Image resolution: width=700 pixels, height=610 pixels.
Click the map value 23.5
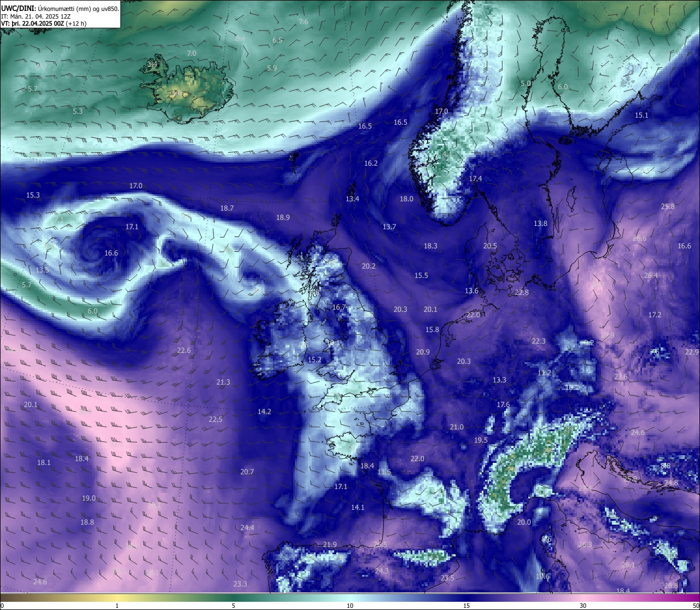[x=447, y=578]
